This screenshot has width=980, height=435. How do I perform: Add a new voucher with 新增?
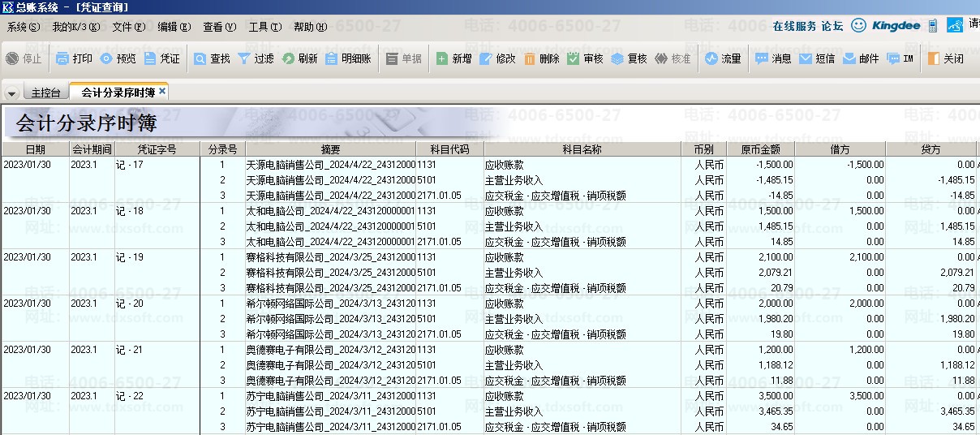coord(442,58)
